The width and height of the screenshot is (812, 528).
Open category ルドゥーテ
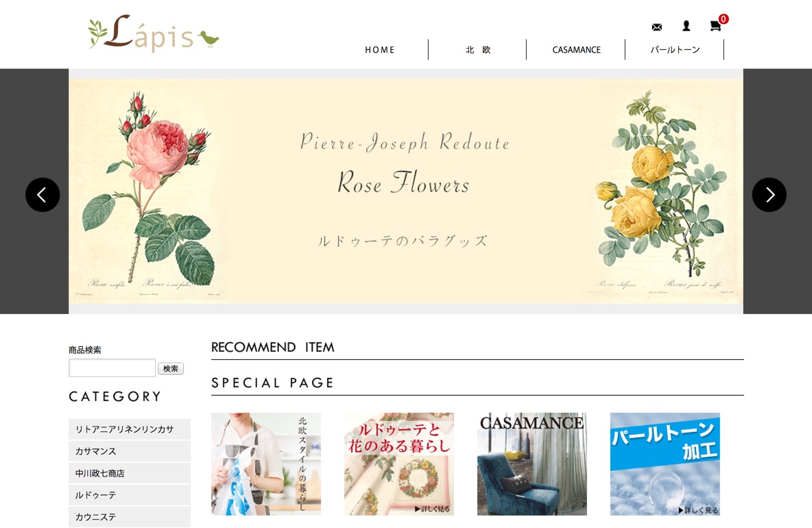tap(130, 495)
